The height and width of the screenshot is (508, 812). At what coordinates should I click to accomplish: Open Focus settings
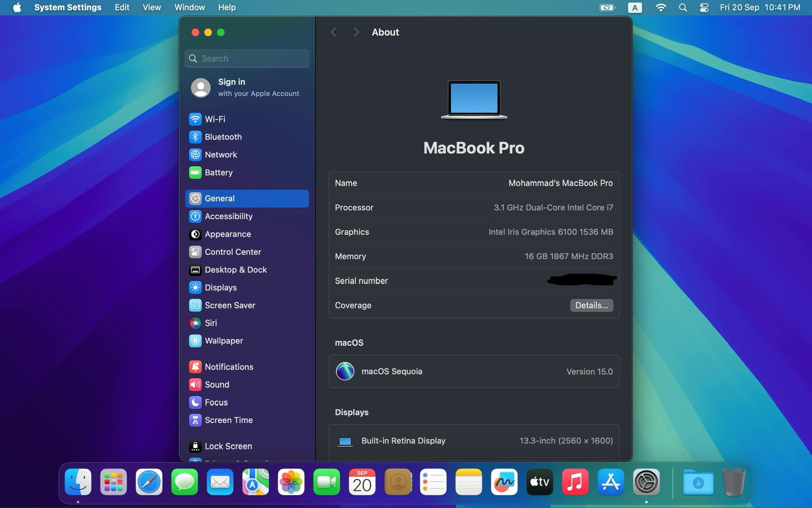point(247,402)
